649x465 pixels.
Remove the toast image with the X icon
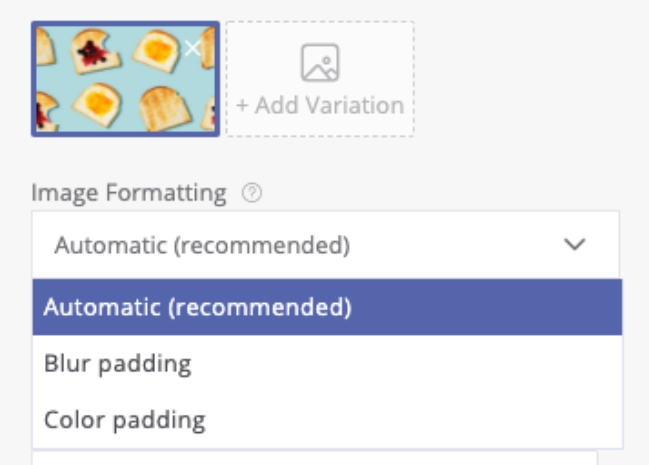point(192,47)
